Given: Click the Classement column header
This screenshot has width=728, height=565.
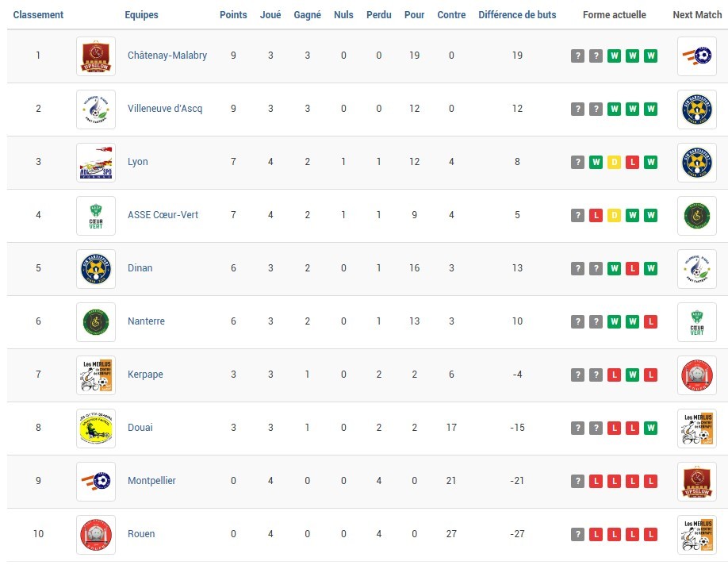Looking at the screenshot, I should coord(38,15).
